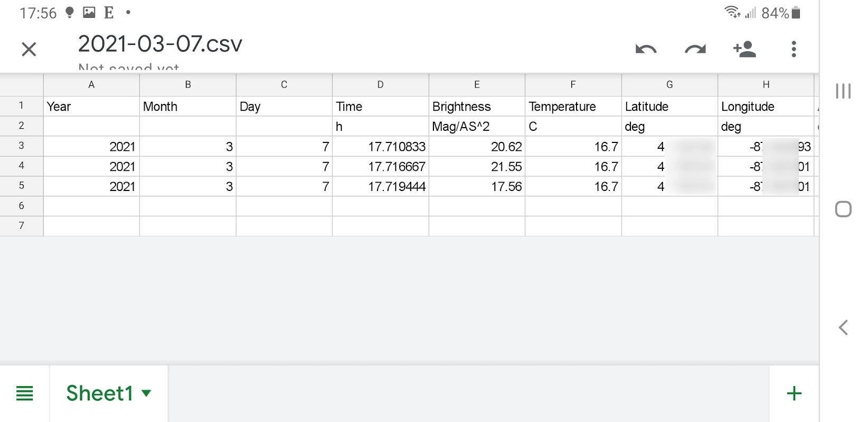Select the Sheet1 tab
The image size is (868, 422).
pos(99,394)
